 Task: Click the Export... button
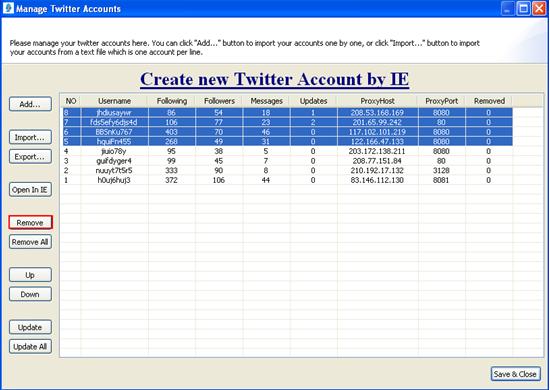[x=30, y=156]
